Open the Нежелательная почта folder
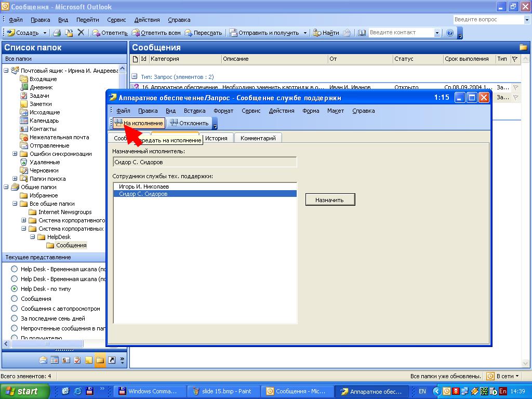 [59, 137]
